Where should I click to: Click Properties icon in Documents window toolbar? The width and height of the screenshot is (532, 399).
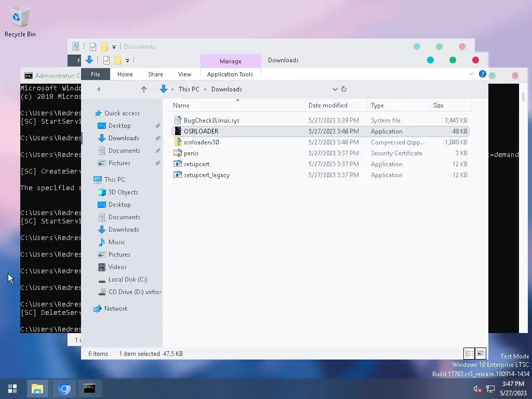[x=93, y=46]
